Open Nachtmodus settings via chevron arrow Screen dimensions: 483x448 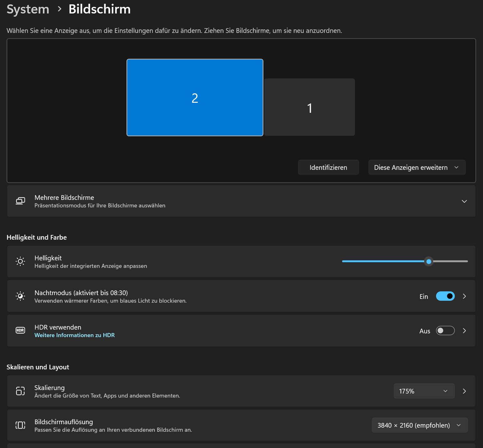coord(464,296)
